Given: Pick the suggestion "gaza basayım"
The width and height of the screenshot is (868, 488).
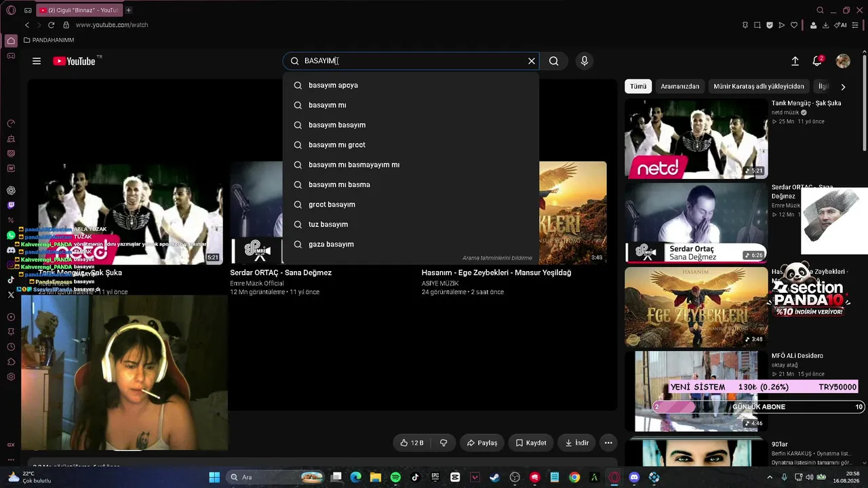Looking at the screenshot, I should pyautogui.click(x=411, y=244).
